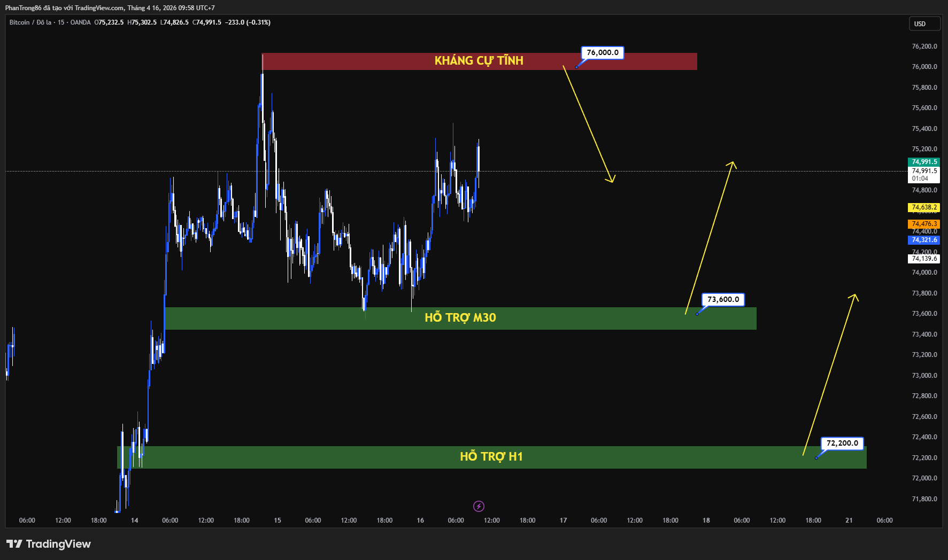Click the high value H75,302.5
Screen dimensions: 948x560
pos(142,22)
